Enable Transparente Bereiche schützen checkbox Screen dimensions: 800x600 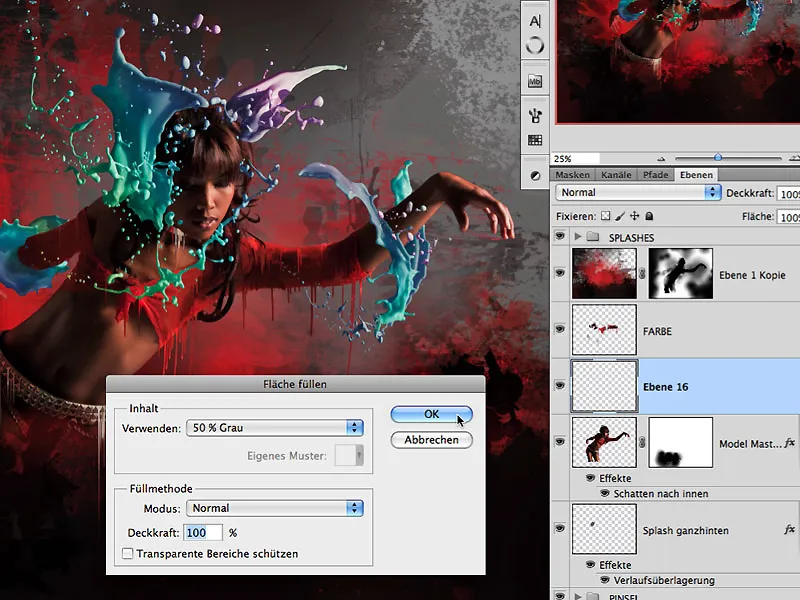(x=128, y=554)
